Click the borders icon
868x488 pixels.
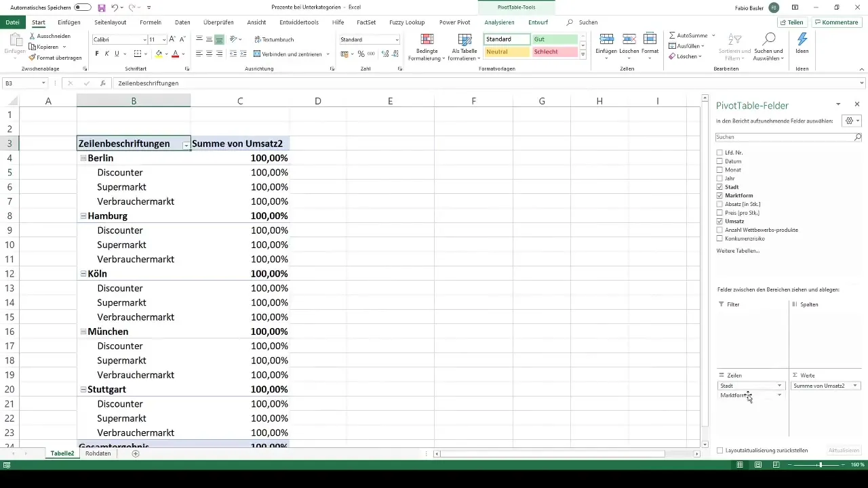coord(138,54)
